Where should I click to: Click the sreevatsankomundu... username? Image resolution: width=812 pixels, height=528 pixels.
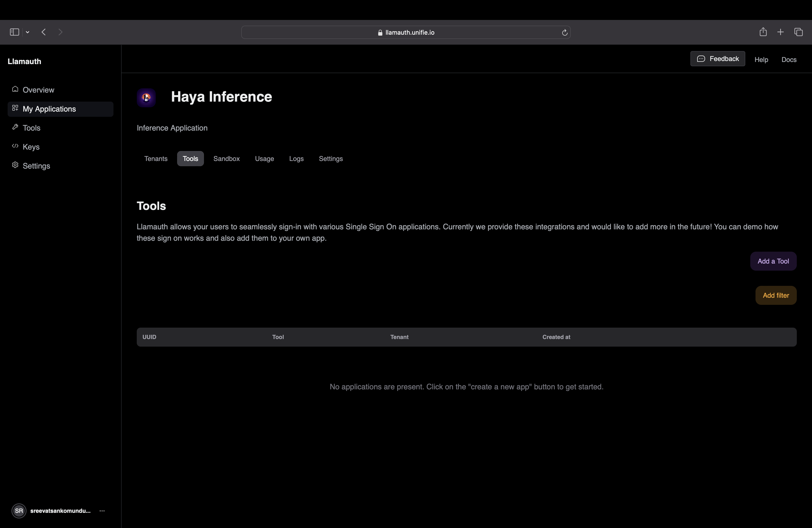click(x=60, y=511)
